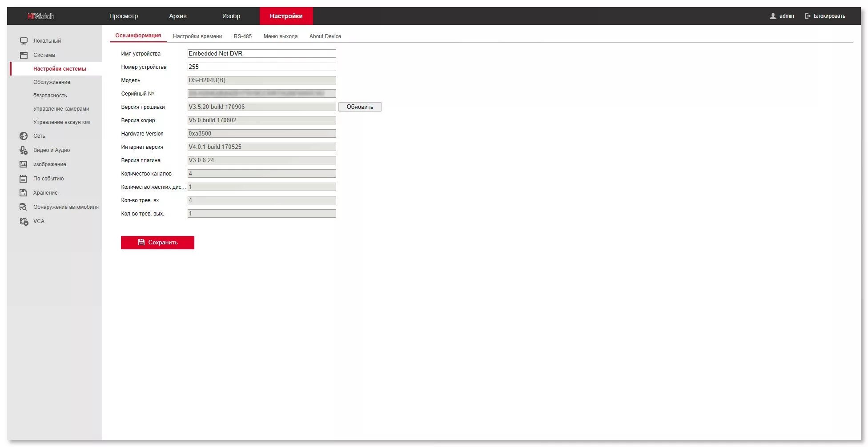Open Обслуживание sidebar item
Screen dimensions: 868x447
[52, 82]
